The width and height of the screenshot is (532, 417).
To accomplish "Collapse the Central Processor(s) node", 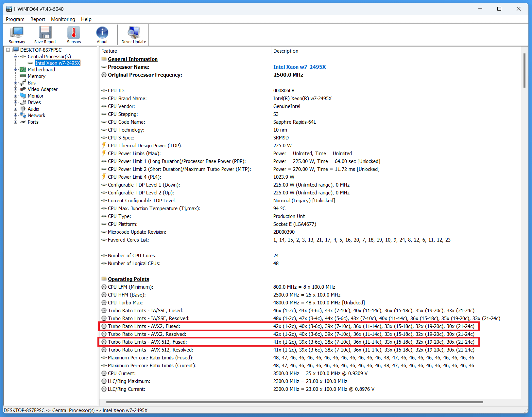I will (15, 56).
